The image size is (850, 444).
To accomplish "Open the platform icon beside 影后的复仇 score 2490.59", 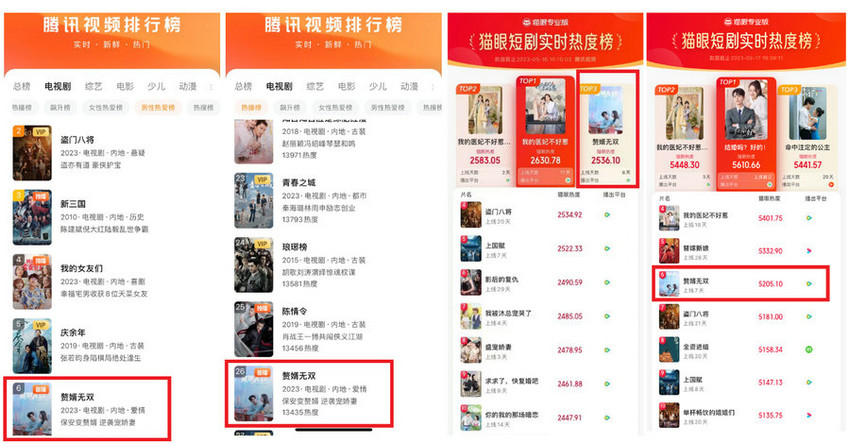I will click(x=607, y=282).
